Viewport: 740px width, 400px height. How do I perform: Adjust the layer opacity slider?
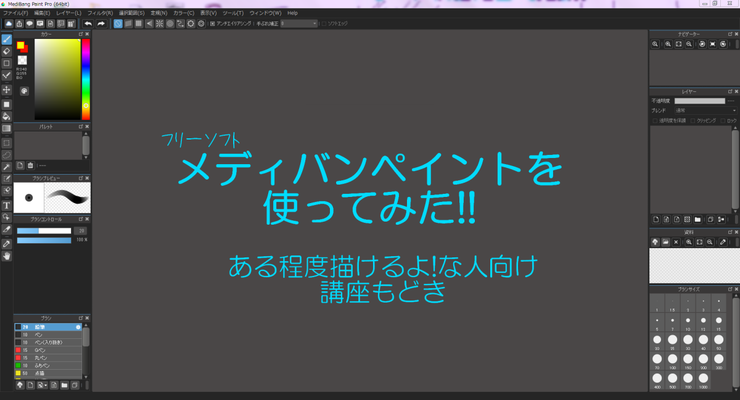point(699,101)
